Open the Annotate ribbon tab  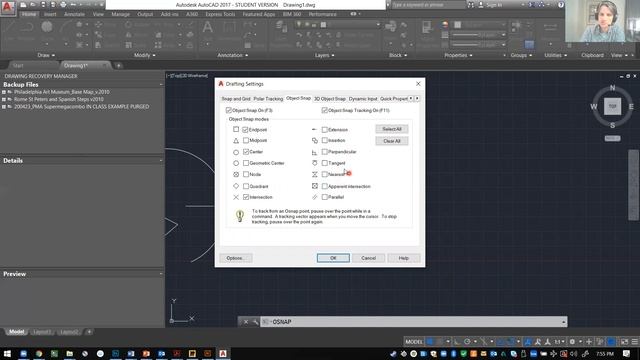(74, 14)
